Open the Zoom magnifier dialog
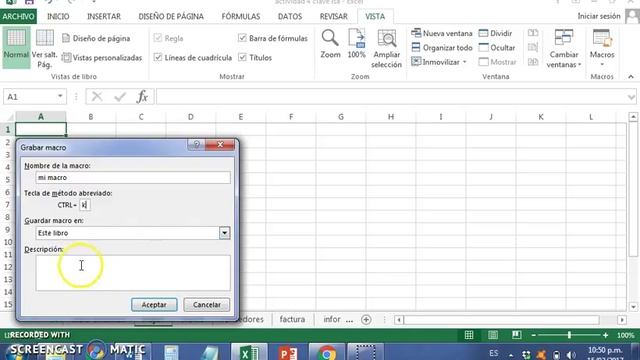This screenshot has width=640, height=360. coord(330,44)
